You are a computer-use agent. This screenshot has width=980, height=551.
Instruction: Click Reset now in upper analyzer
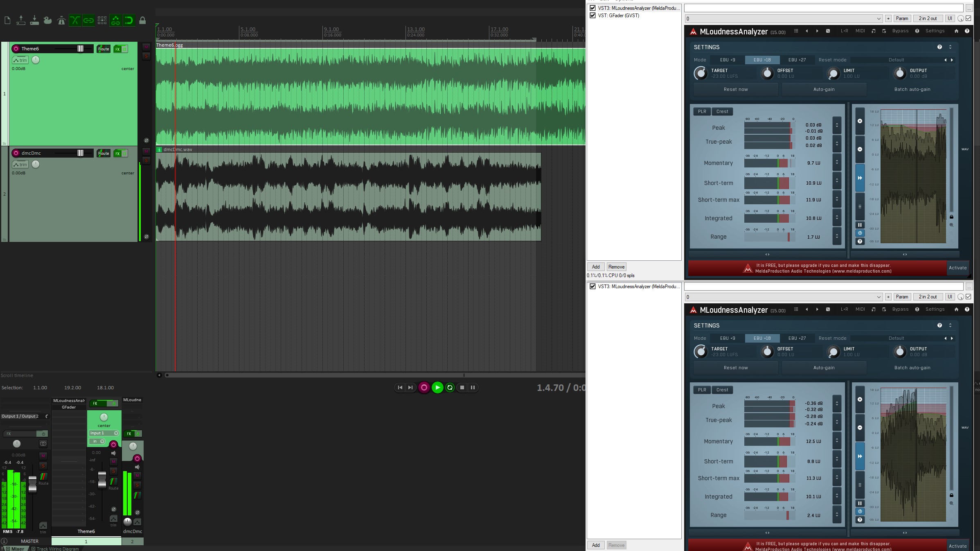tap(736, 89)
